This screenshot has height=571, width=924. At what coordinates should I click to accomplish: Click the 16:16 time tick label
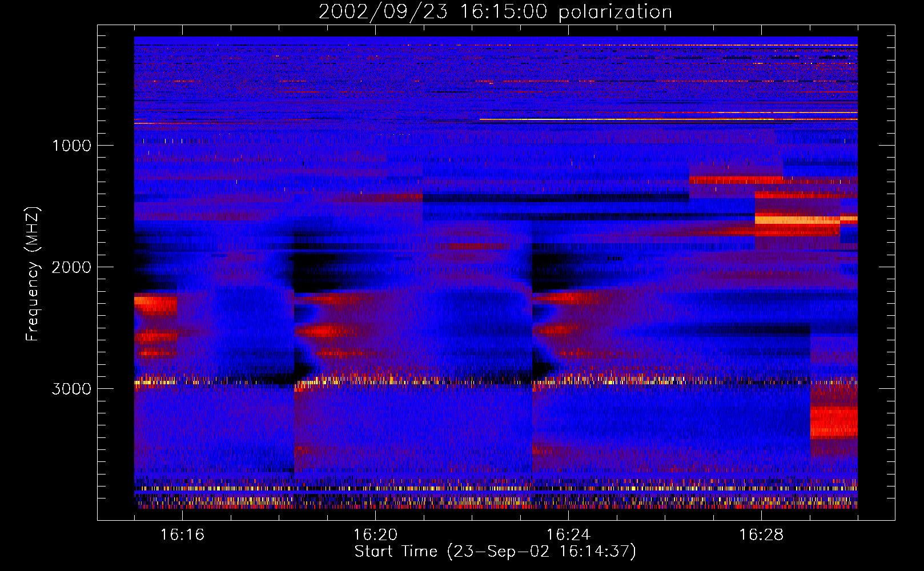(x=182, y=534)
